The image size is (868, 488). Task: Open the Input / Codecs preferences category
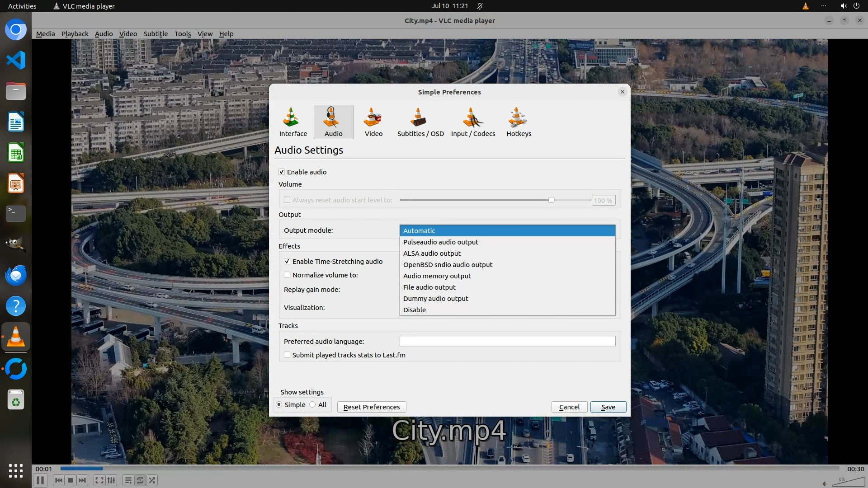[x=473, y=122]
